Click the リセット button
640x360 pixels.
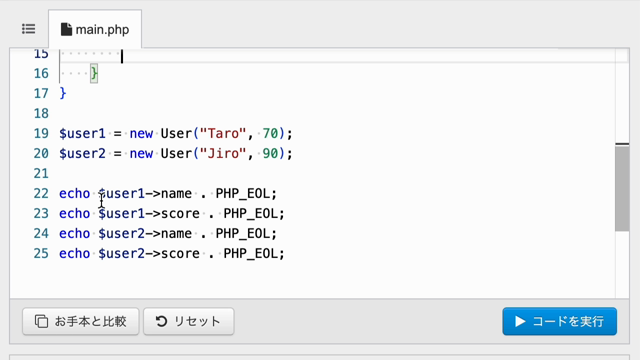coord(189,321)
